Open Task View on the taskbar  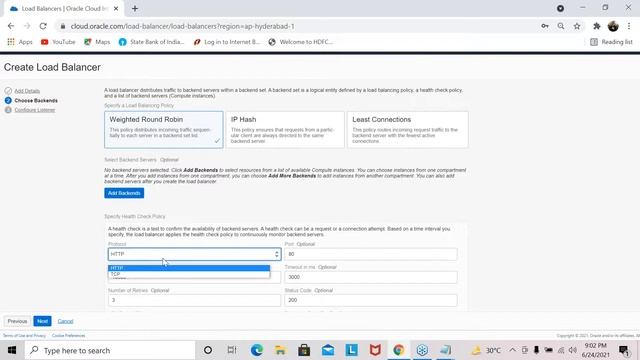232,350
